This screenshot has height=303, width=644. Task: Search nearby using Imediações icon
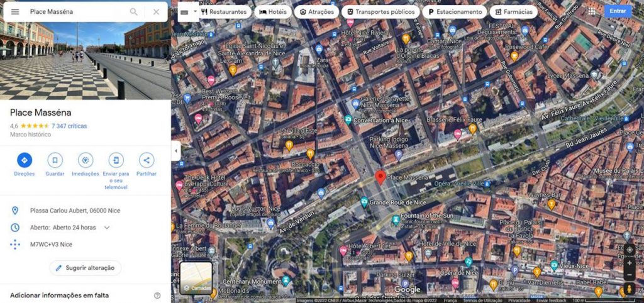pos(86,160)
